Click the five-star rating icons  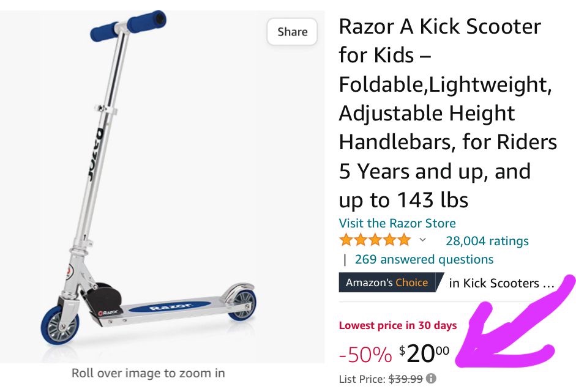point(375,240)
